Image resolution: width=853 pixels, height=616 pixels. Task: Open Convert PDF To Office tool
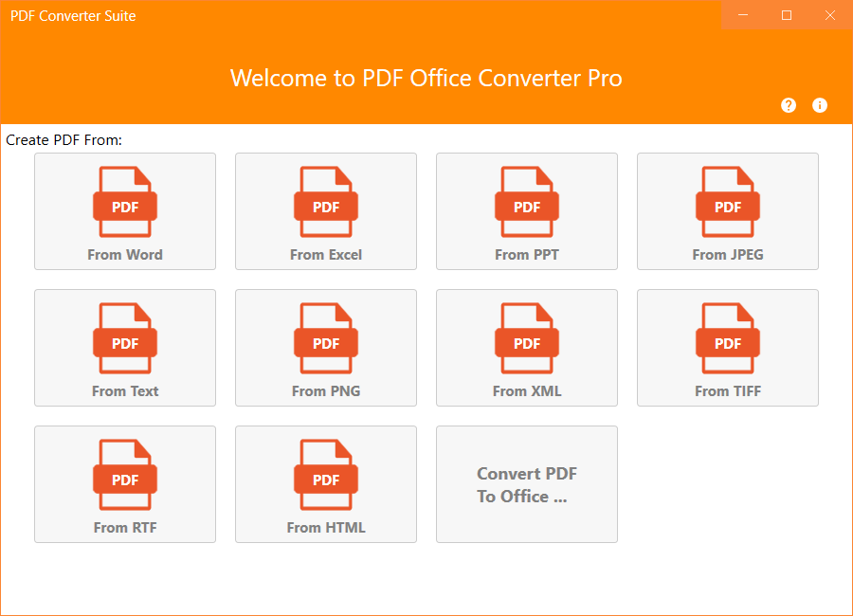click(x=526, y=484)
